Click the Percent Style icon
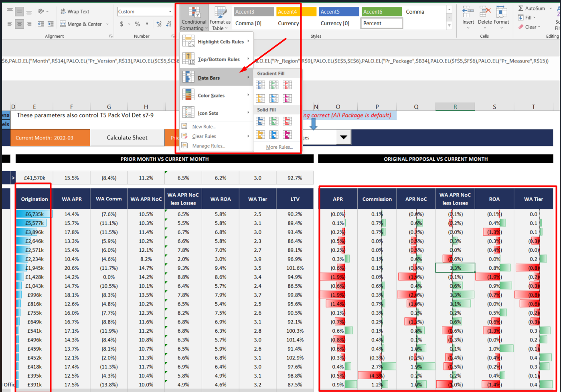The height and width of the screenshot is (392, 561). click(138, 24)
